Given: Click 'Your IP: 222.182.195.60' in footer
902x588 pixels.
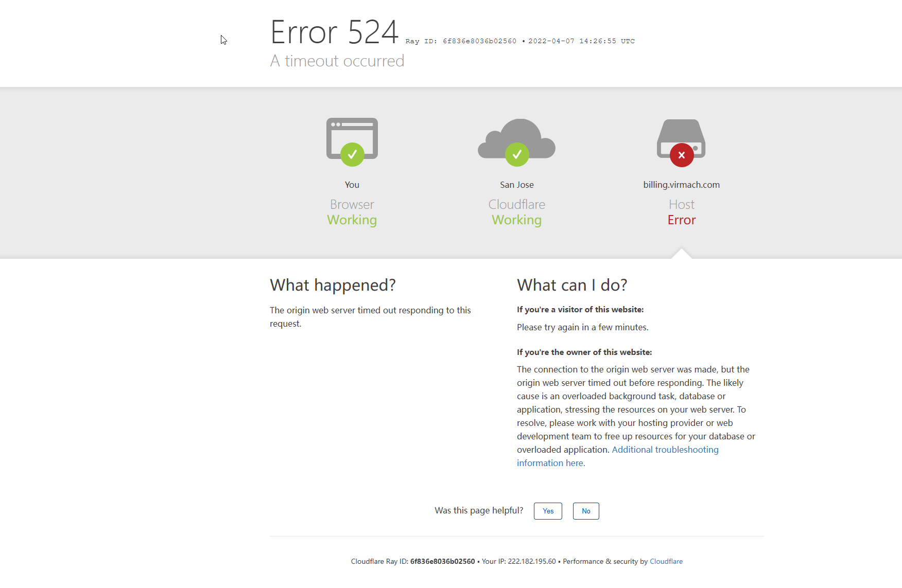Looking at the screenshot, I should (x=519, y=561).
